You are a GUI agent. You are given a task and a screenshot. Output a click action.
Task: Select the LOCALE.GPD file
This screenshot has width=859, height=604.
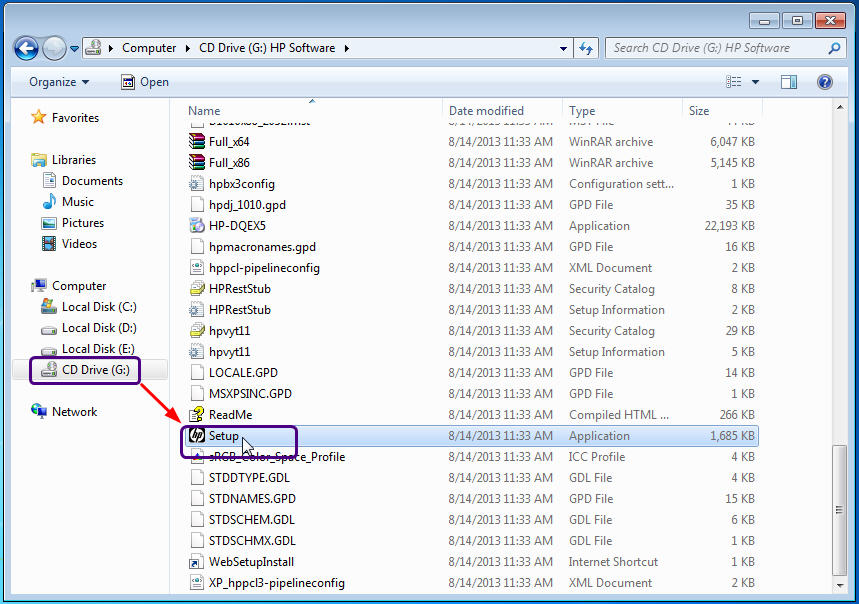pyautogui.click(x=243, y=372)
